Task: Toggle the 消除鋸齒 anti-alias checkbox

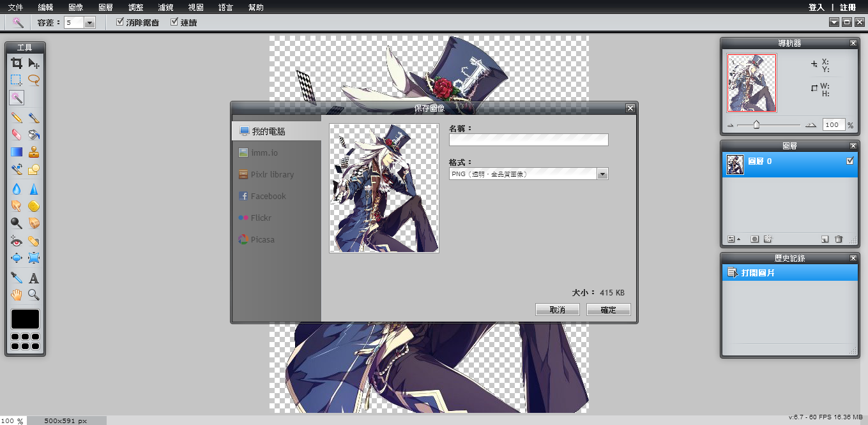Action: [x=120, y=22]
